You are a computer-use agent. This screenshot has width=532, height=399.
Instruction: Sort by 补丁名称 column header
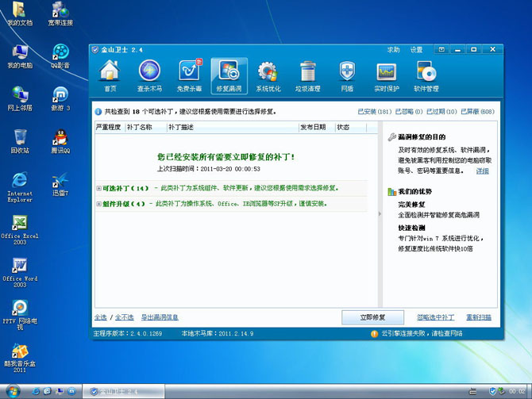(146, 127)
